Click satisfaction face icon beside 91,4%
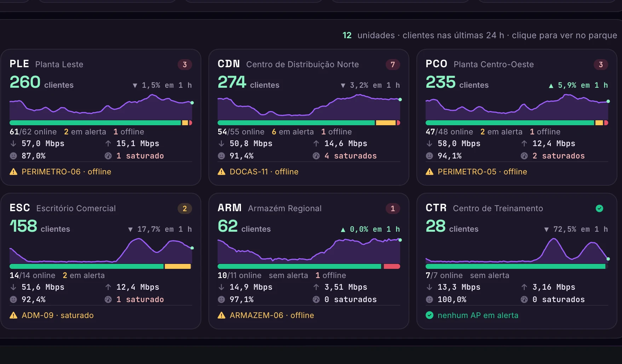This screenshot has height=364, width=622. point(221,156)
